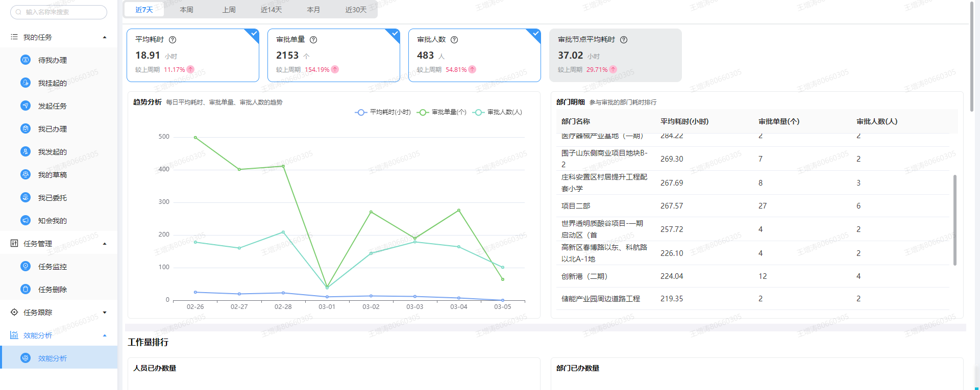This screenshot has width=980, height=390.
Task: Open 我已办理 in the sidebar
Action: pyautogui.click(x=52, y=129)
